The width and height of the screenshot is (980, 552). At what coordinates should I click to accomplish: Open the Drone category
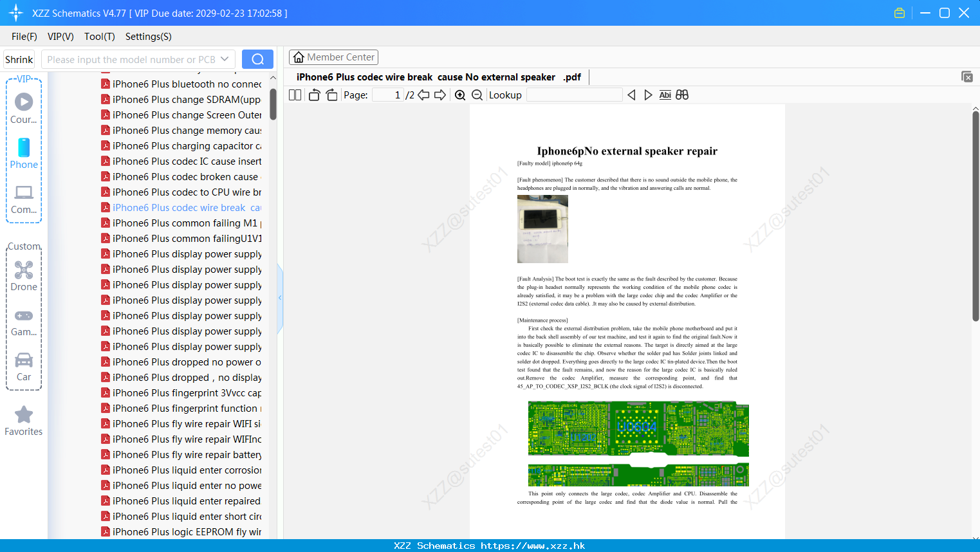click(x=24, y=276)
